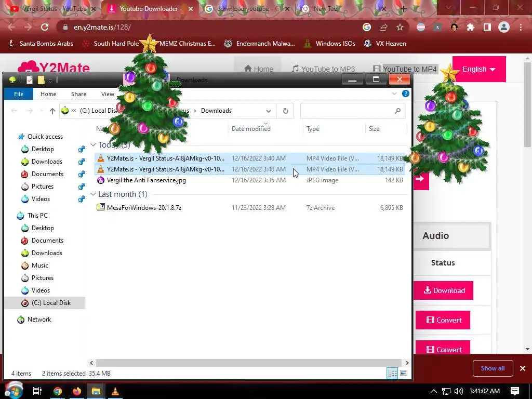Open the Home ribbon tab
This screenshot has height=399, width=532.
pyautogui.click(x=48, y=94)
